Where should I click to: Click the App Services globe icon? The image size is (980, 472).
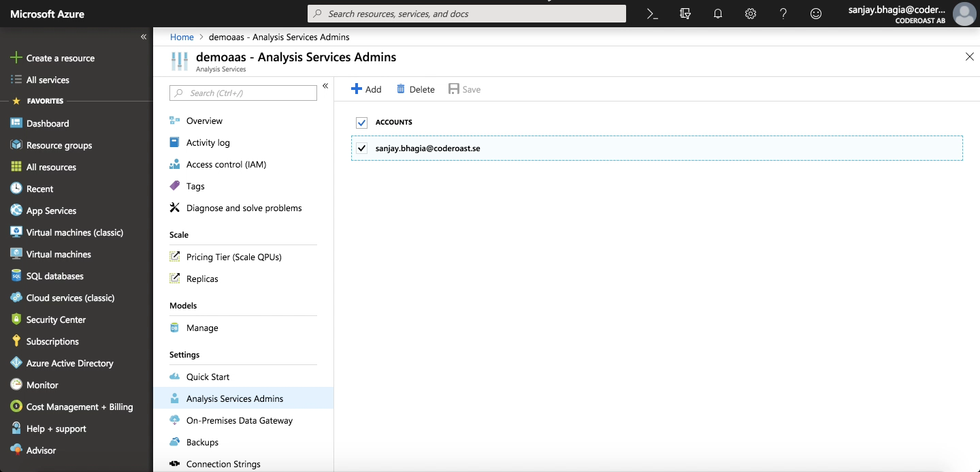16,210
